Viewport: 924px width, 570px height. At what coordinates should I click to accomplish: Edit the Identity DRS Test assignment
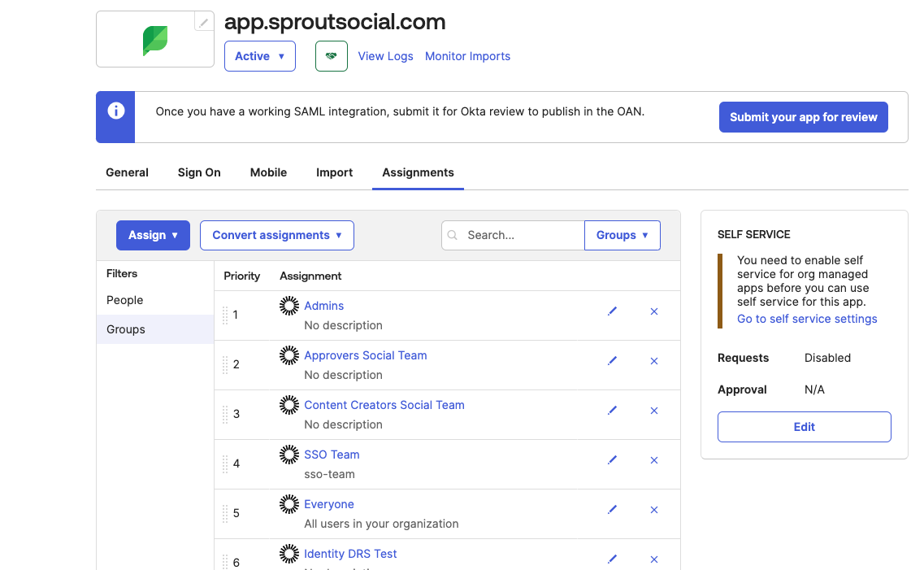[612, 559]
